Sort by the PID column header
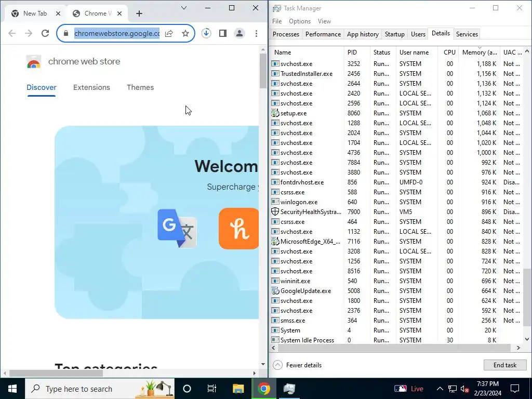This screenshot has width=532, height=399. click(356, 52)
